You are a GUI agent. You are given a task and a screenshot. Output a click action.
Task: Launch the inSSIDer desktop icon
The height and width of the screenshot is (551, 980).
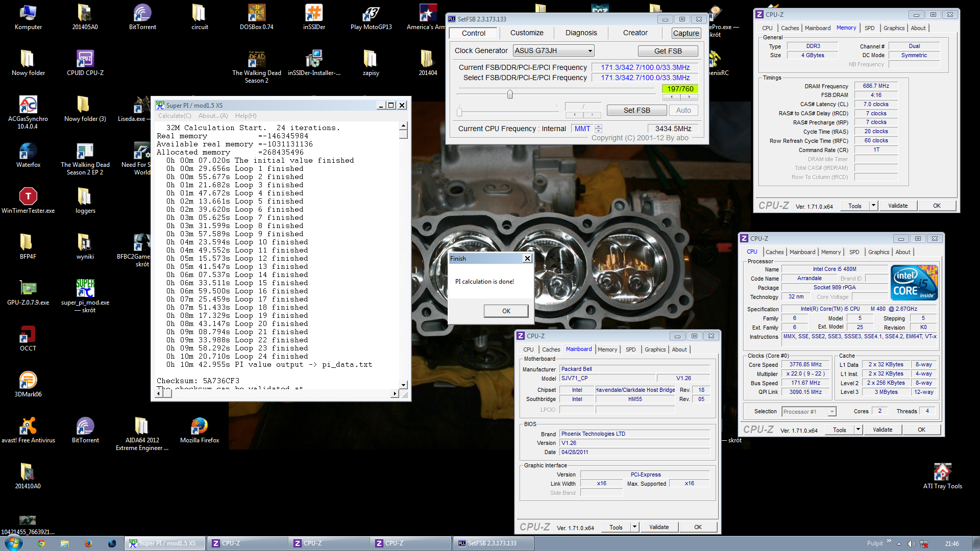(314, 17)
